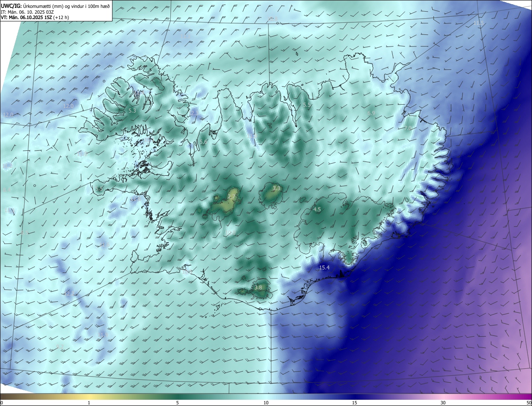Screen dimensions: 532x406
Task: Click the 15.4 value on the southeast coast
Action: [324, 268]
